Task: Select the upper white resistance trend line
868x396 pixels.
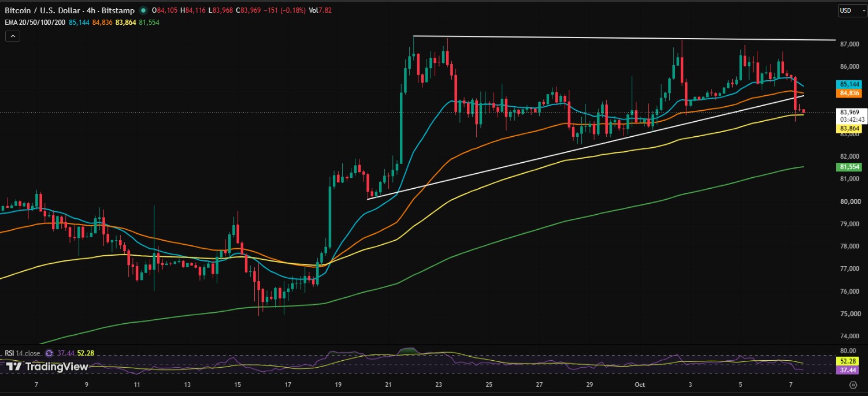Action: point(624,38)
